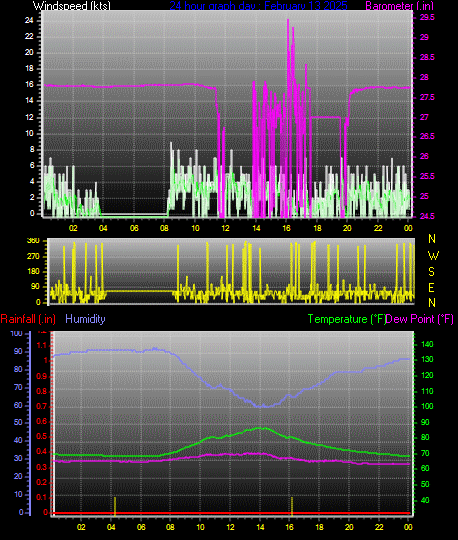Click the 26.5 value on the barometer axis
Screen dimensions: 458x540
tap(427, 136)
